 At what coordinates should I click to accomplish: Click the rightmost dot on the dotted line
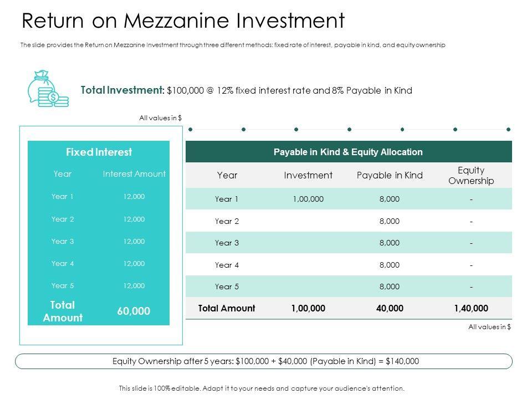click(508, 129)
